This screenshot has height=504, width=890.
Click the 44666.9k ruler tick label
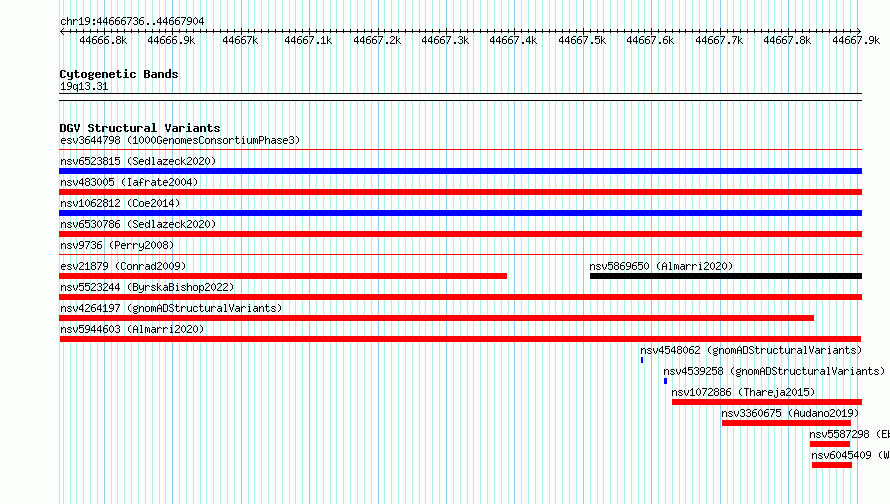coord(171,40)
